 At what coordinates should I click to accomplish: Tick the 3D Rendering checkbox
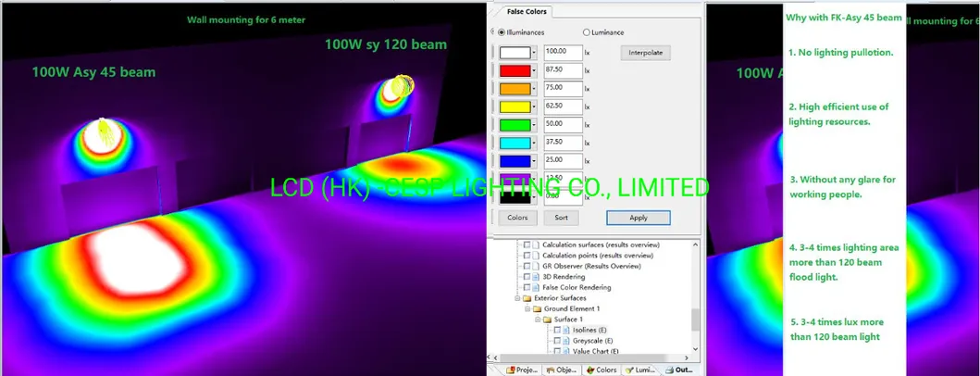(x=527, y=277)
